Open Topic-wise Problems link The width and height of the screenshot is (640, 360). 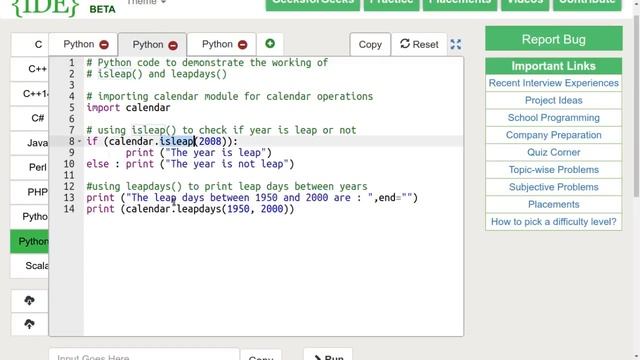click(553, 170)
